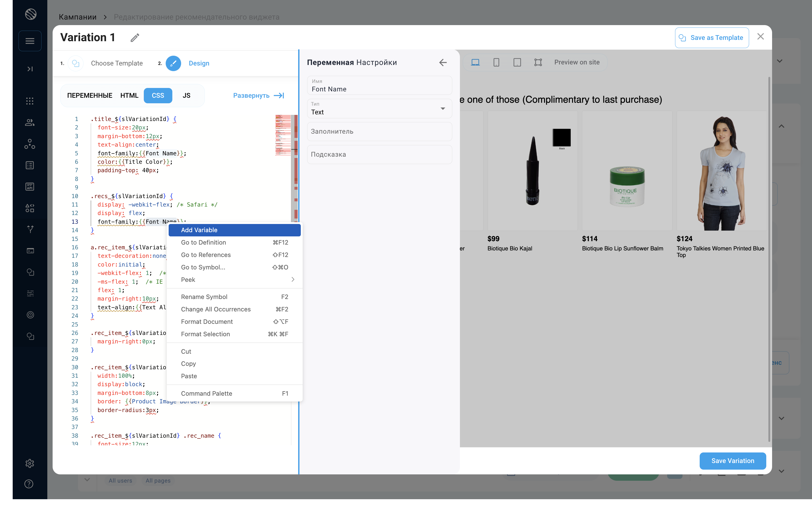Select the desktop preview device icon
Viewport: 812px width, 514px height.
tap(475, 62)
